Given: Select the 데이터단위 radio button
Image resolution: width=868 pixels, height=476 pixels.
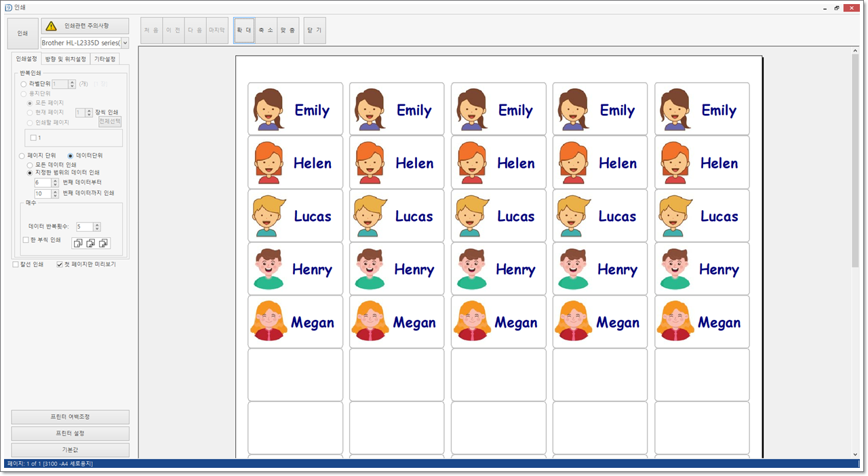Looking at the screenshot, I should [x=71, y=155].
